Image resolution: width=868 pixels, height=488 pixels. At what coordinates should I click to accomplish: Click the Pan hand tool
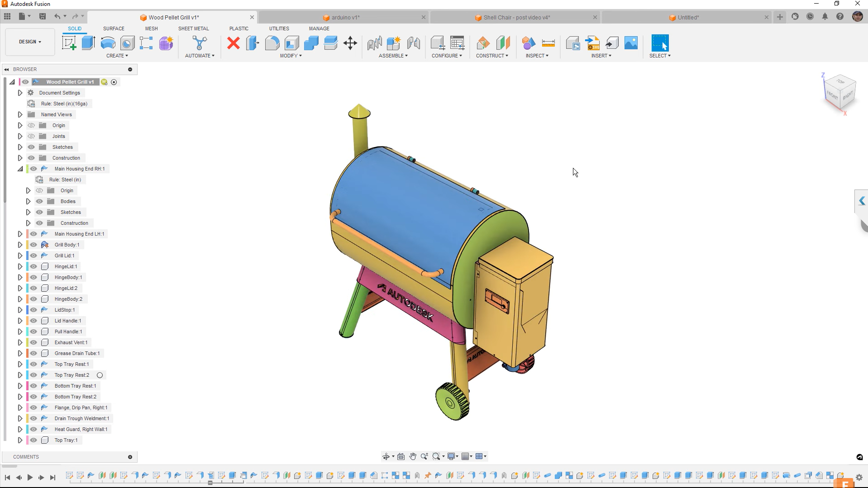tap(413, 456)
